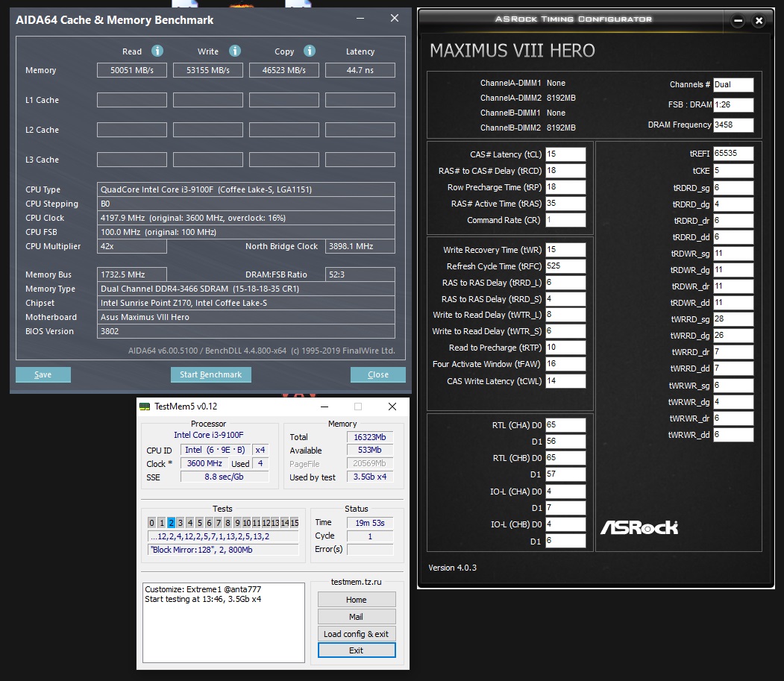
Task: Click the tWRWR_dd value field
Action: pos(733,435)
